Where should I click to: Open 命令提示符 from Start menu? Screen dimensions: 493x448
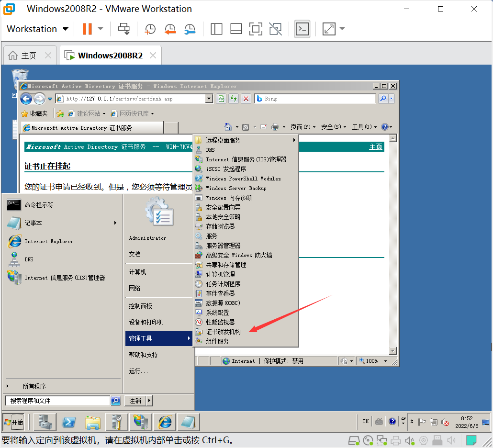(63, 205)
